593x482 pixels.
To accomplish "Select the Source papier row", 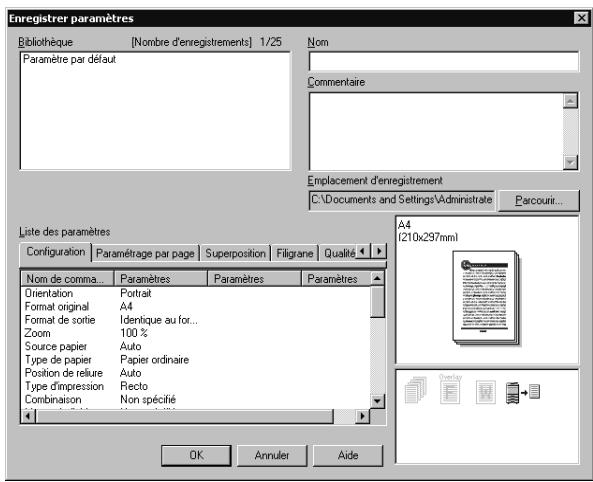I will point(196,346).
